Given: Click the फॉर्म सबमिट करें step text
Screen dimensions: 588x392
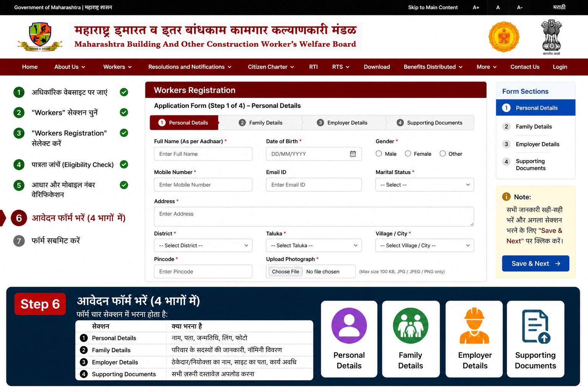Looking at the screenshot, I should tap(56, 241).
